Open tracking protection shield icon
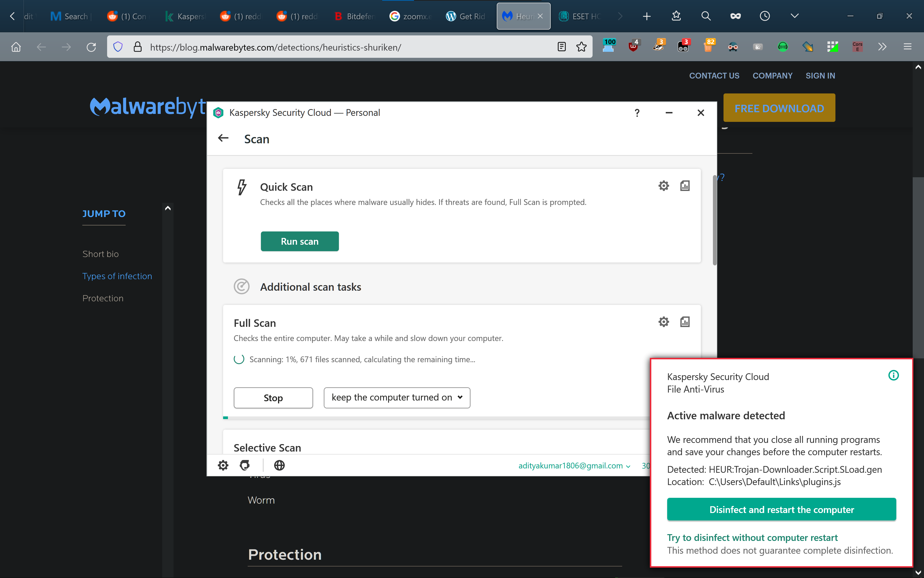This screenshot has height=578, width=924. point(118,47)
